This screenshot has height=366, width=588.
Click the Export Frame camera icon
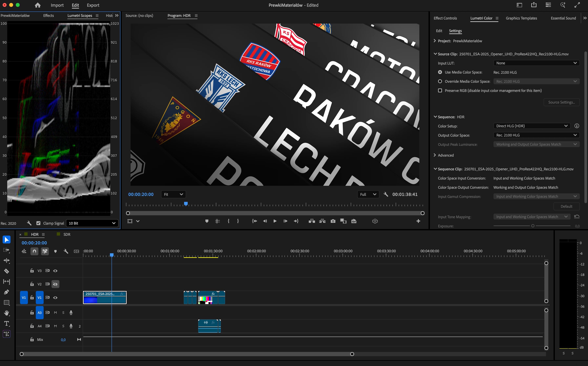click(x=333, y=221)
